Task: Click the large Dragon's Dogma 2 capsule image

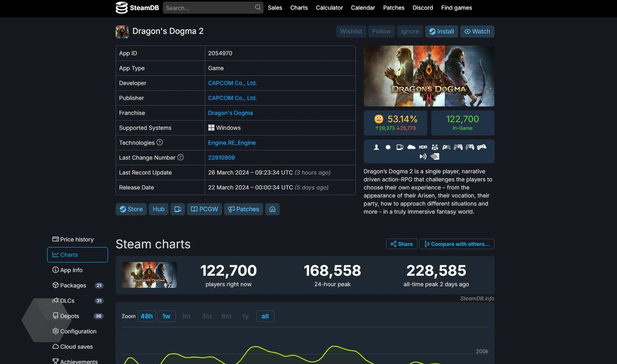Action: click(429, 76)
